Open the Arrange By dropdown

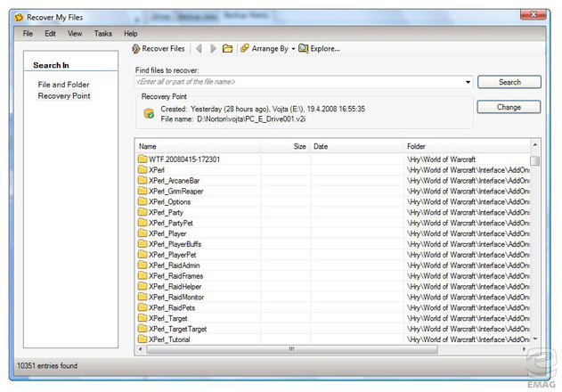(x=268, y=48)
